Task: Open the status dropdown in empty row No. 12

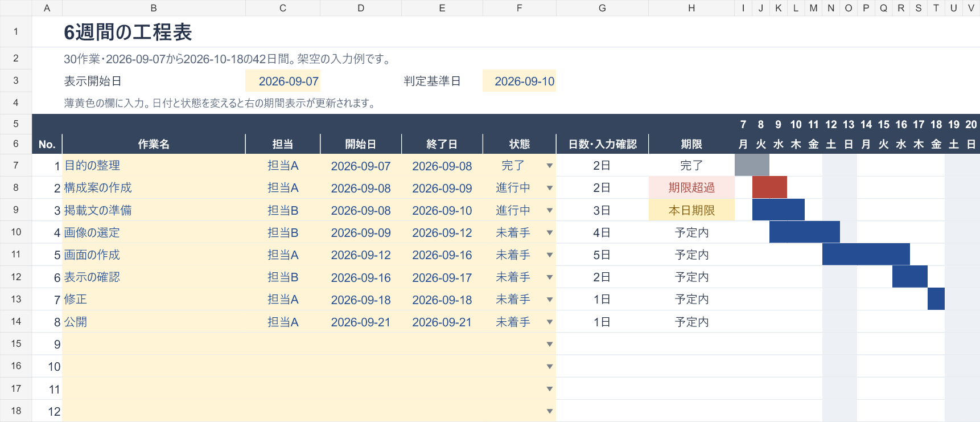Action: click(x=549, y=411)
